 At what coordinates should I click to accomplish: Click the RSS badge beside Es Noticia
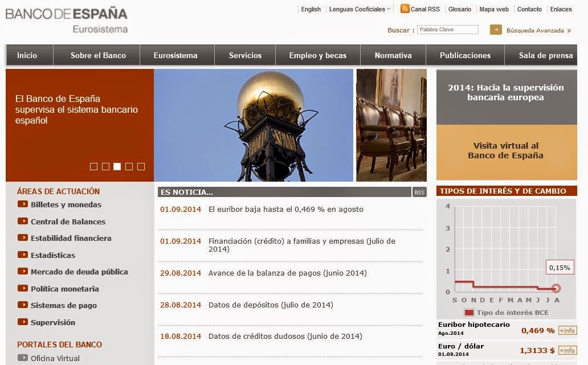point(419,192)
